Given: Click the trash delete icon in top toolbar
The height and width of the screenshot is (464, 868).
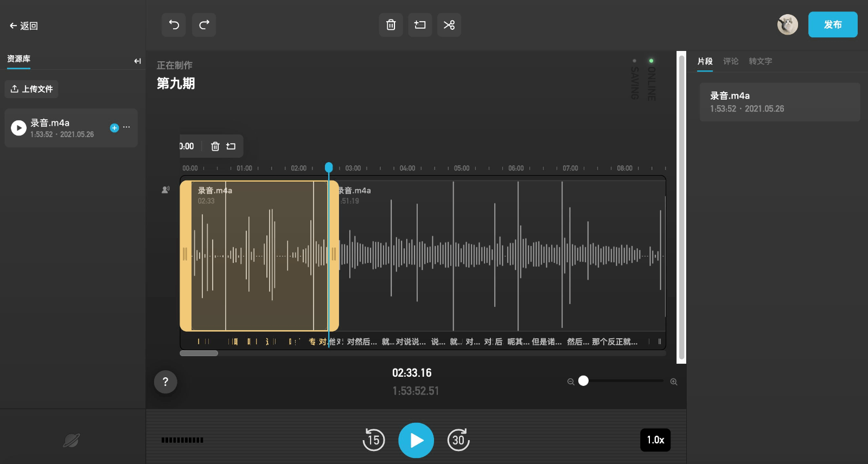Looking at the screenshot, I should tap(391, 25).
